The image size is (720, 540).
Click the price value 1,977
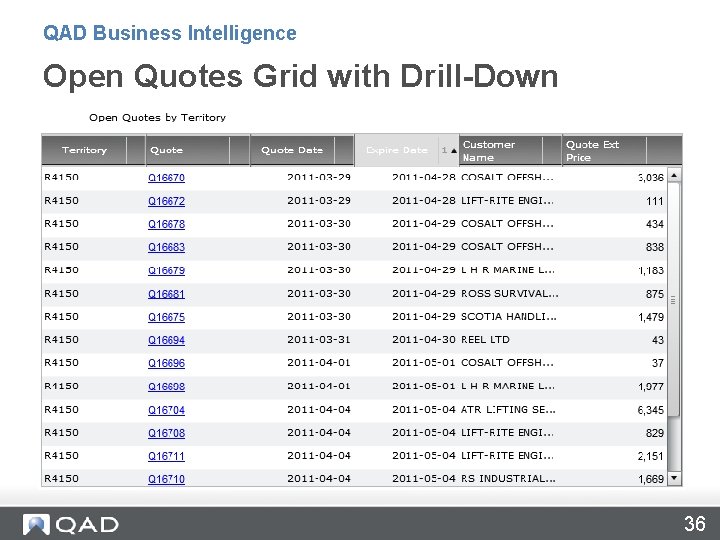point(651,387)
